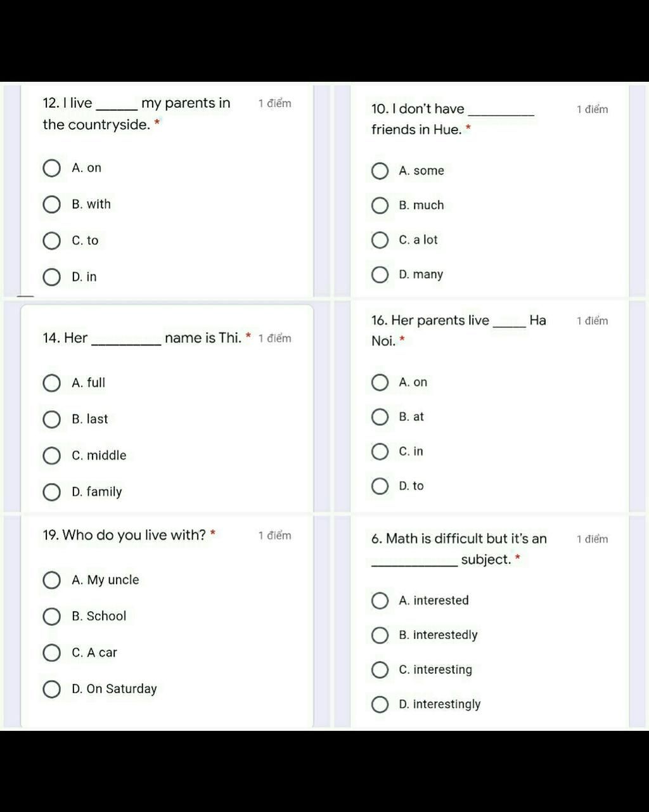Choose 'B. at' in question 16
This screenshot has width=649, height=812.
380,417
